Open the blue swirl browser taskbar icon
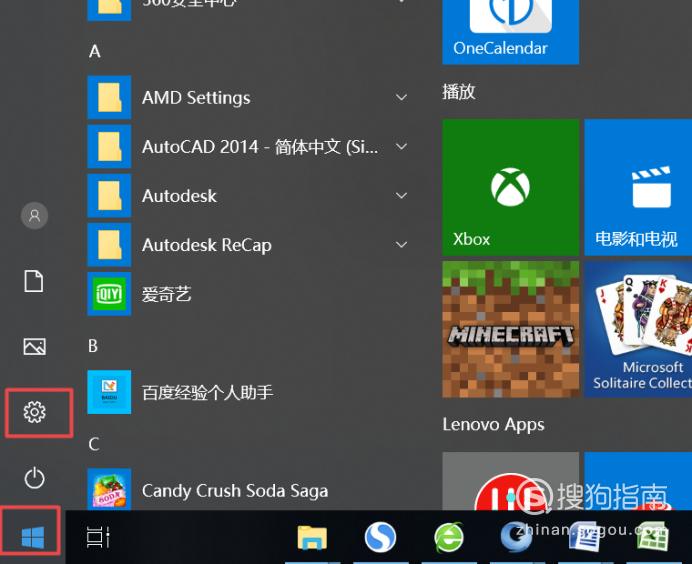 [x=516, y=537]
